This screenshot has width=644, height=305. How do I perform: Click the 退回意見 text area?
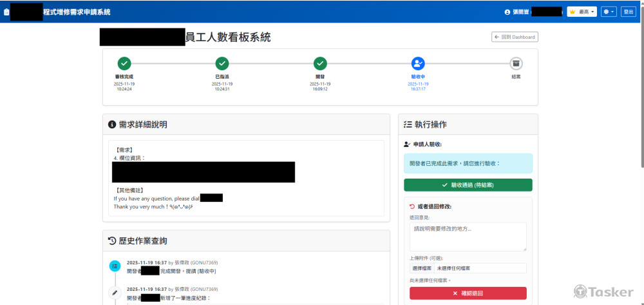click(468, 237)
